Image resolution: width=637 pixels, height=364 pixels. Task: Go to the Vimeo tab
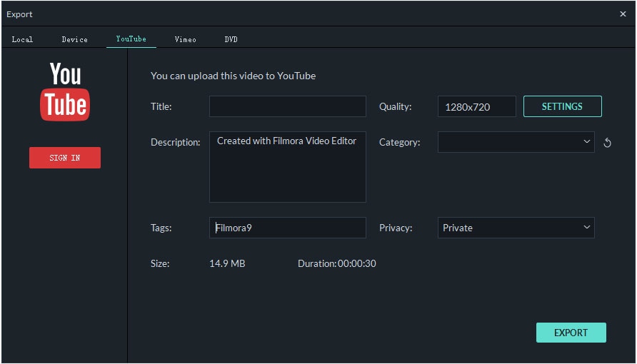coord(185,39)
